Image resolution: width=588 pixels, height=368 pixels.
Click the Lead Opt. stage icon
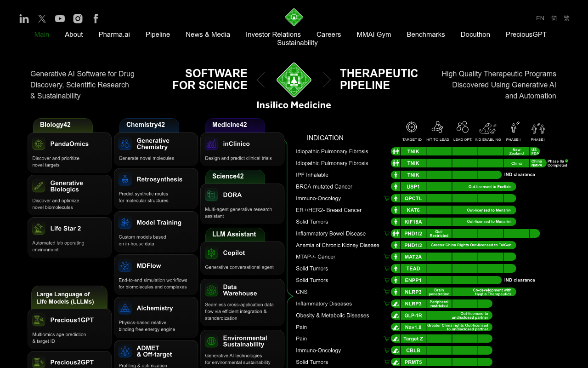pyautogui.click(x=463, y=127)
